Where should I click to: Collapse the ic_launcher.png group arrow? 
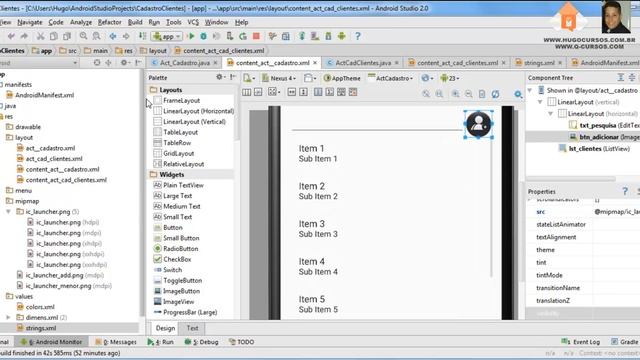point(8,212)
